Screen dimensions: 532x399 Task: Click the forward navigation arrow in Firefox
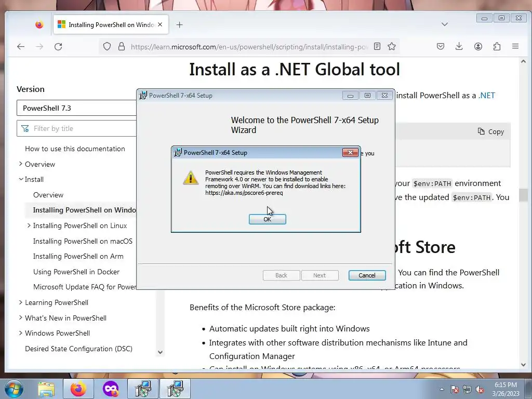(x=39, y=46)
